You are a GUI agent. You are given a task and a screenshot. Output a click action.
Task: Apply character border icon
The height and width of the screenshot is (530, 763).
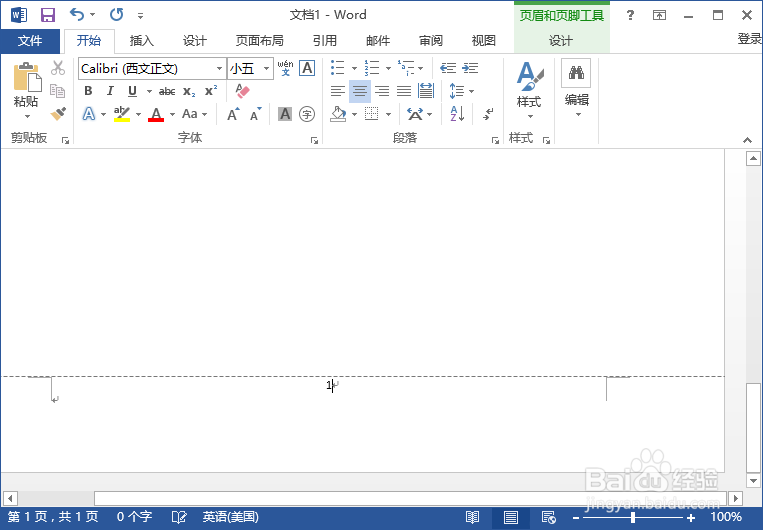tap(307, 68)
